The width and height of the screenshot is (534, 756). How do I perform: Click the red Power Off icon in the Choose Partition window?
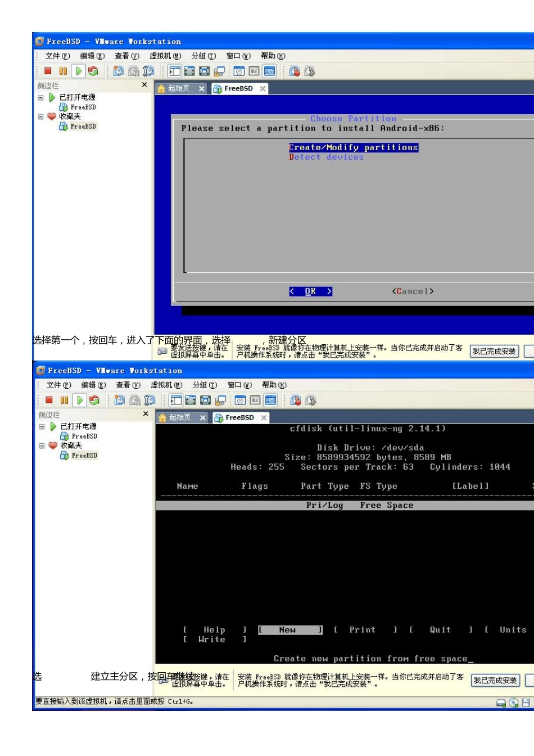(x=48, y=71)
